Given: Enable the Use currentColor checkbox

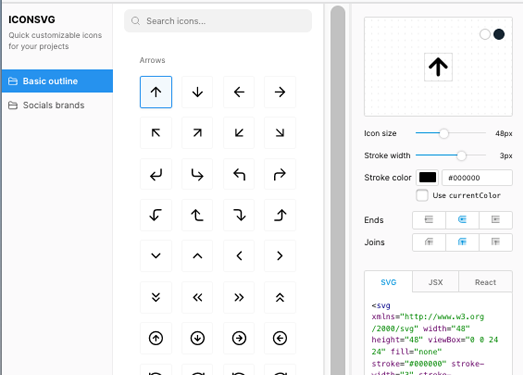Looking at the screenshot, I should coord(422,195).
